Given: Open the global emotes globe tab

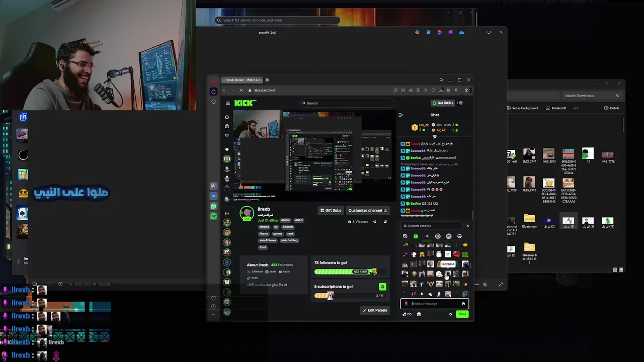Looking at the screenshot, I should point(459,236).
